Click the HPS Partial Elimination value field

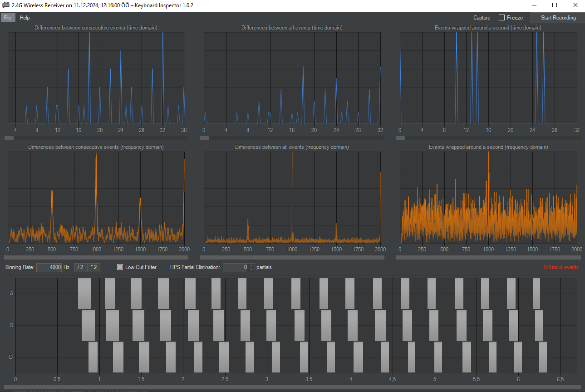[236, 267]
